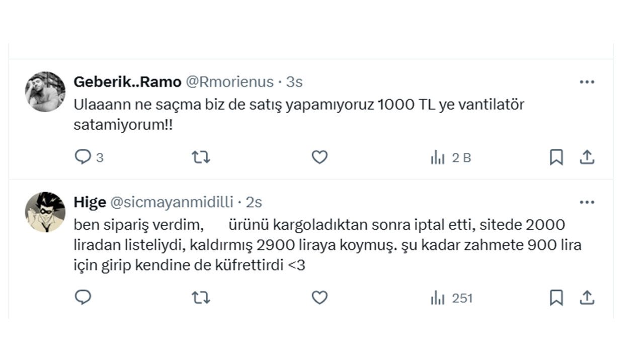This screenshot has width=644, height=362.
Task: Share Hige's tweet
Action: tap(587, 298)
